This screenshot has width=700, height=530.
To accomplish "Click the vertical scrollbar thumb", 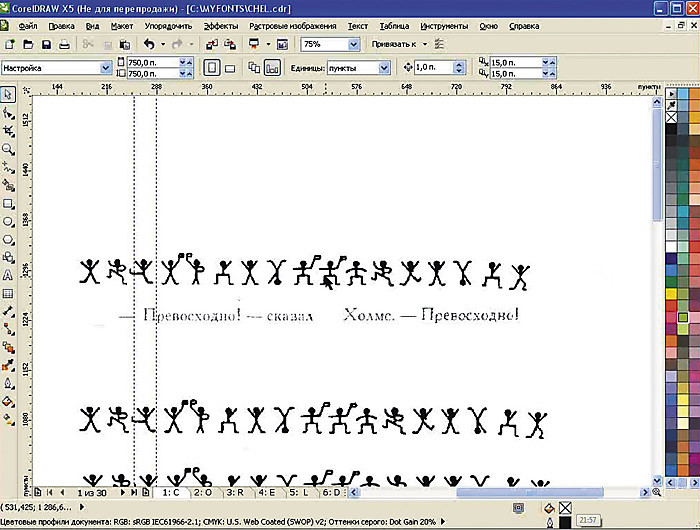I will pos(657,164).
